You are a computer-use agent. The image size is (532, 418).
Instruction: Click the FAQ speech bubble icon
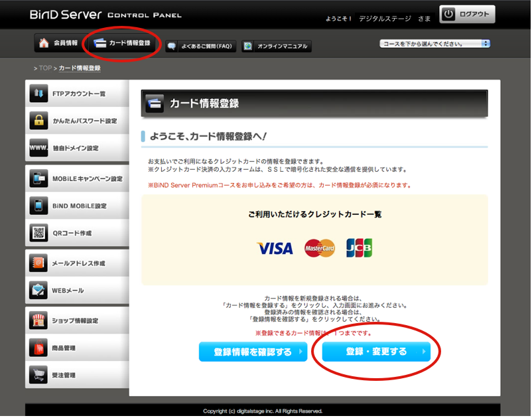pyautogui.click(x=172, y=46)
